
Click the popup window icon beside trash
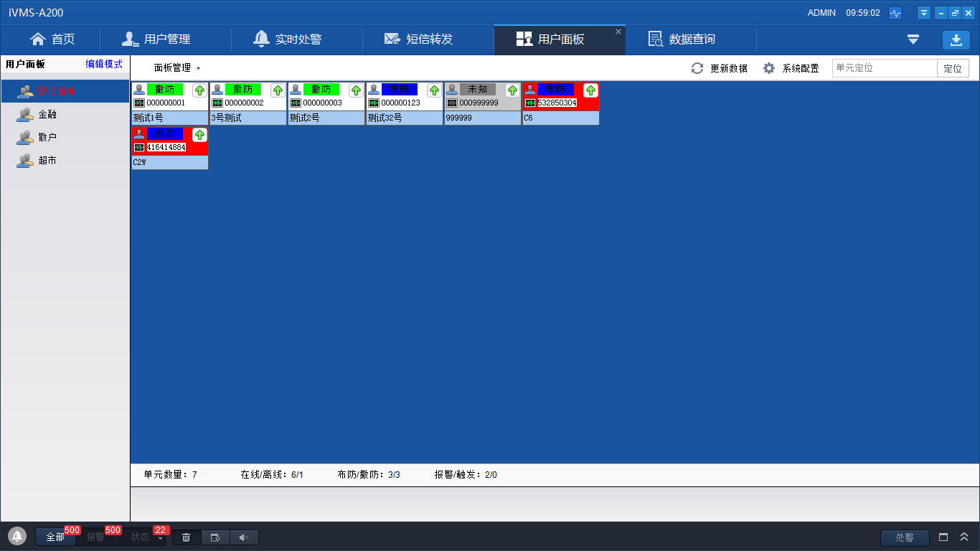[215, 537]
